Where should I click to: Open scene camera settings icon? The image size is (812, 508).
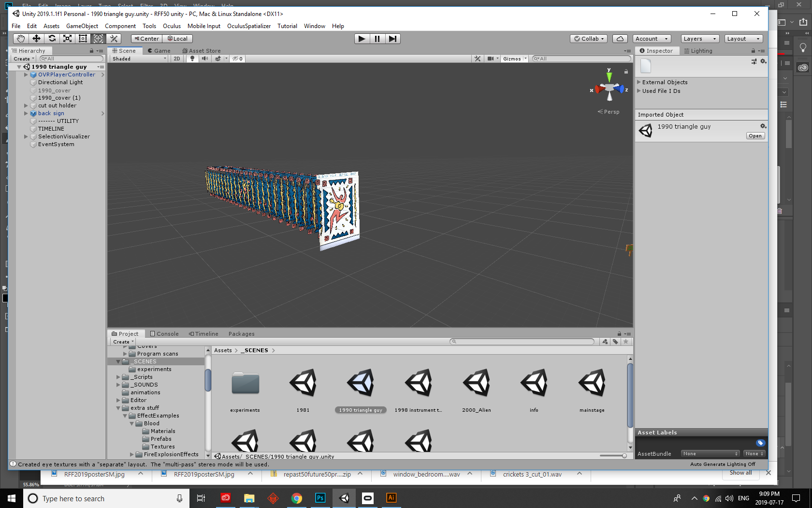(x=493, y=59)
